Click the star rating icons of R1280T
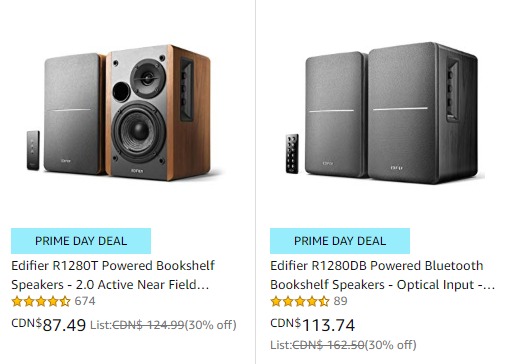The height and width of the screenshot is (364, 511). click(x=41, y=301)
